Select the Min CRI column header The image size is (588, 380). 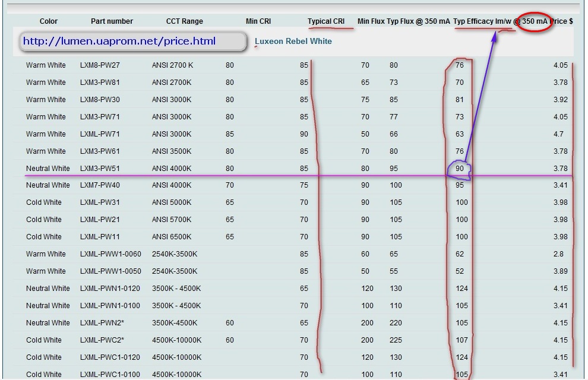[258, 21]
